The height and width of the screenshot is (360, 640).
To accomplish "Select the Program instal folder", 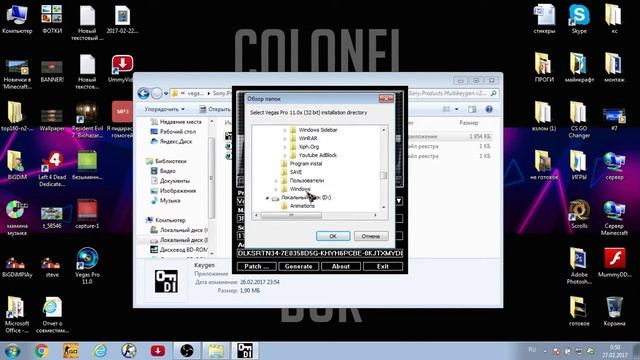I will [x=306, y=164].
